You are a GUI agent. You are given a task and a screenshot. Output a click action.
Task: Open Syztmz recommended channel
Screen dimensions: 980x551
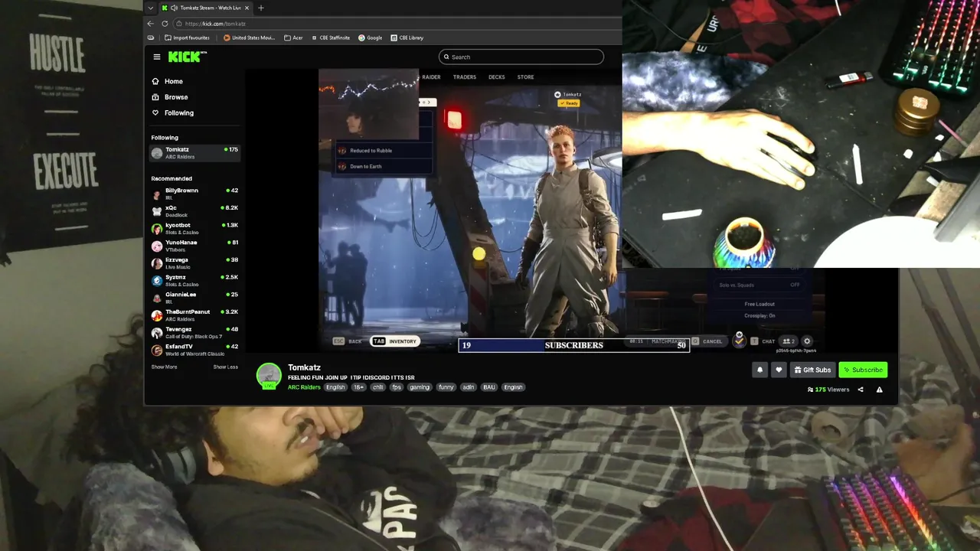(x=194, y=281)
